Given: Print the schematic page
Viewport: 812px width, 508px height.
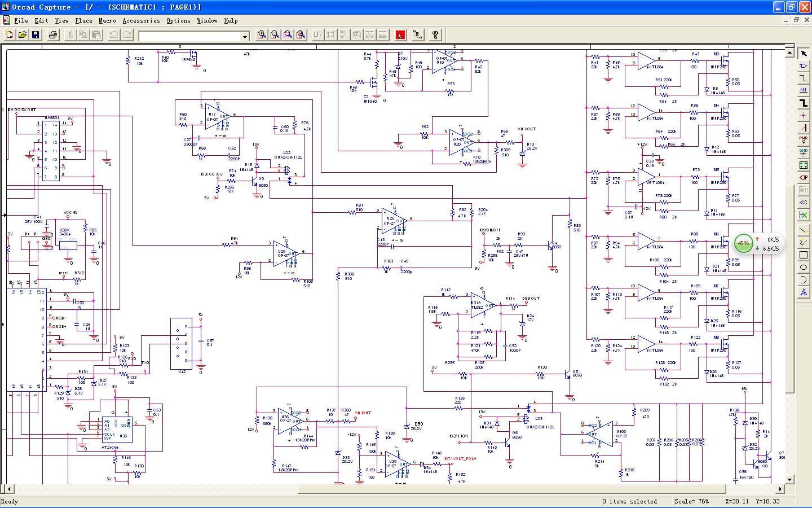Looking at the screenshot, I should [53, 35].
